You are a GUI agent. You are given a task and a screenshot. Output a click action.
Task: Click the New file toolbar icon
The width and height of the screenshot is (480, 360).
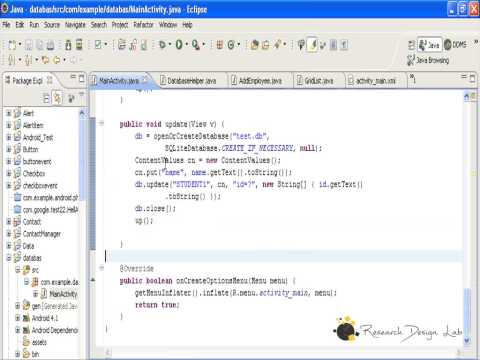tap(12, 45)
